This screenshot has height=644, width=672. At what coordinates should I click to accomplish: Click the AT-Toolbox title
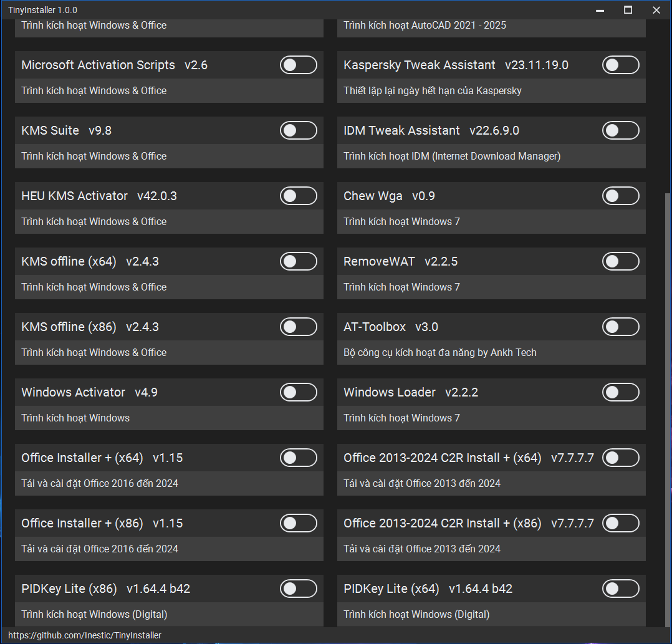[375, 327]
